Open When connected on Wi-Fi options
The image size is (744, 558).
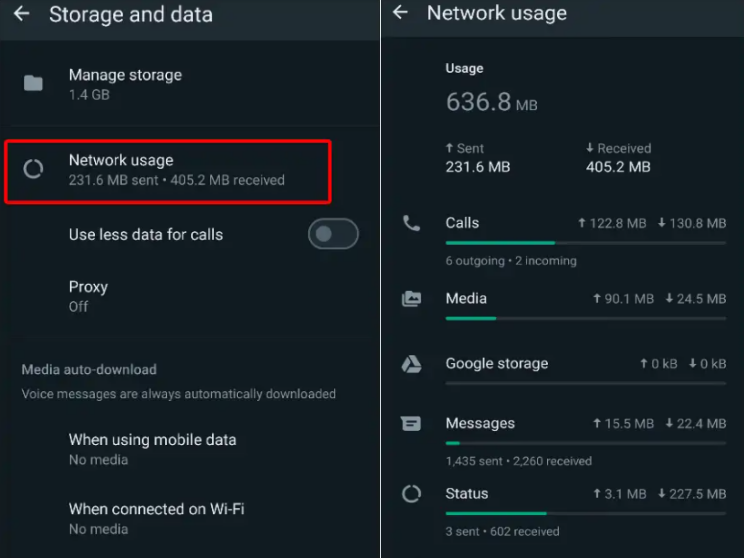pyautogui.click(x=156, y=517)
